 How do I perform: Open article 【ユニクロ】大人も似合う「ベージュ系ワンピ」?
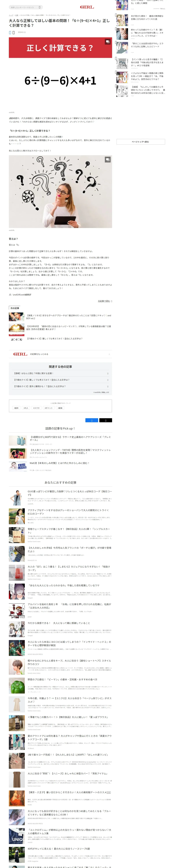point(69,700)
